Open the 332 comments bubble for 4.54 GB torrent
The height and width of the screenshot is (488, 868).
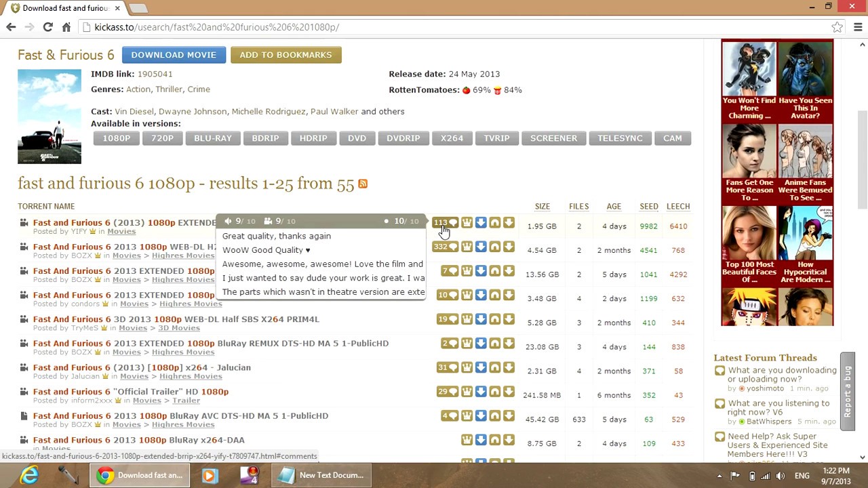point(446,247)
